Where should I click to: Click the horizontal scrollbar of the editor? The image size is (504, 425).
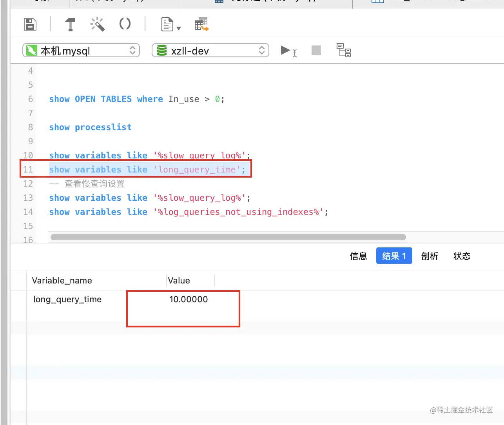tap(228, 237)
